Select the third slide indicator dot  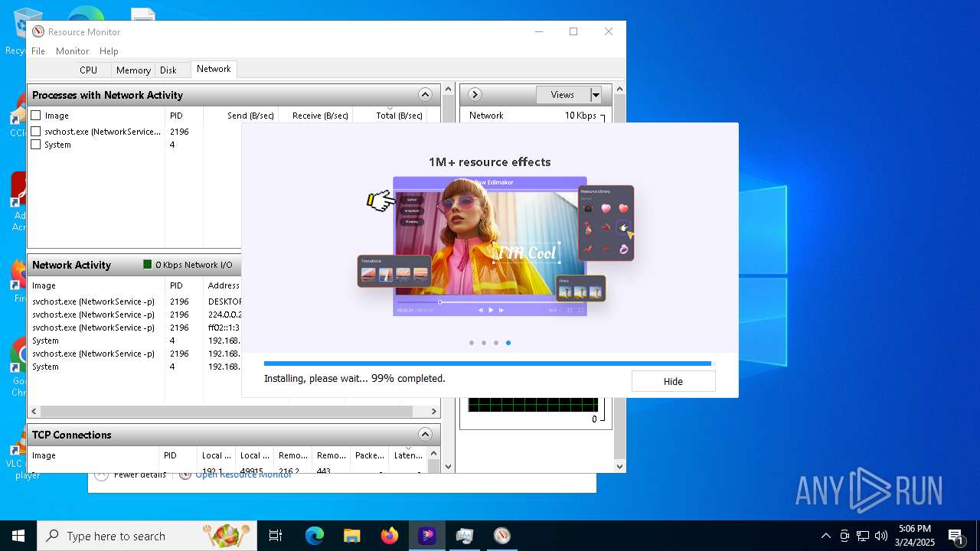496,343
